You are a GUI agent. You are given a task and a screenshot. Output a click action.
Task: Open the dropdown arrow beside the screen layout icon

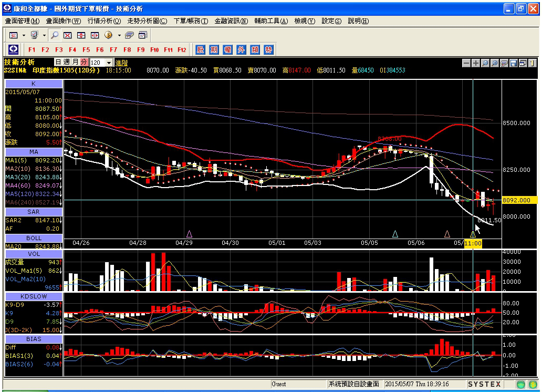pyautogui.click(x=24, y=35)
